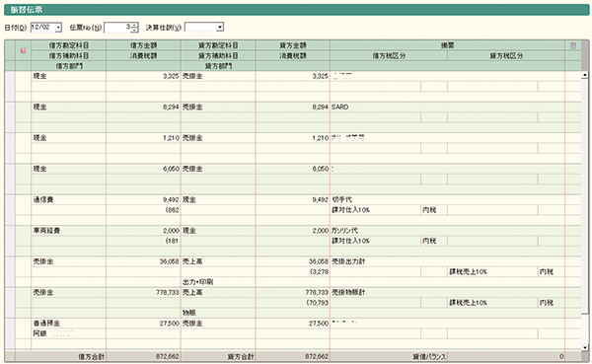592x364 pixels.
Task: Select the 売掛金 credit cell in the 8,294 row
Action: [x=218, y=108]
